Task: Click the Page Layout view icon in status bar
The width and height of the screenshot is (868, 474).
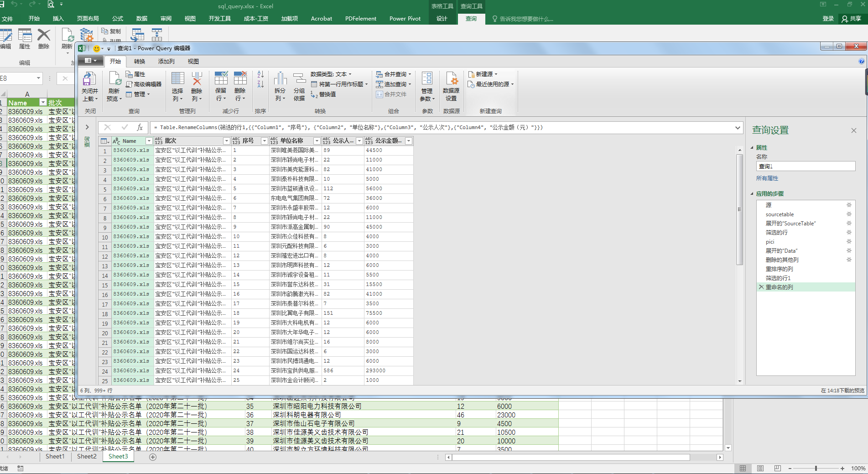Action: coord(760,469)
